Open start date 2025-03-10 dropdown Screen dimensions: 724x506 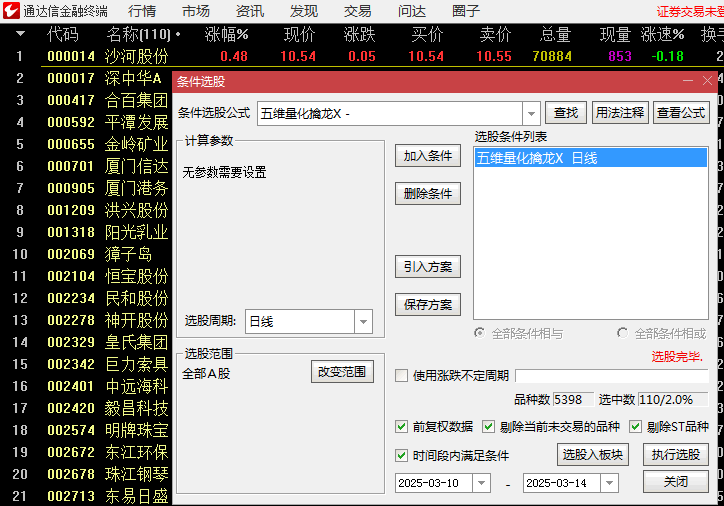click(x=481, y=483)
